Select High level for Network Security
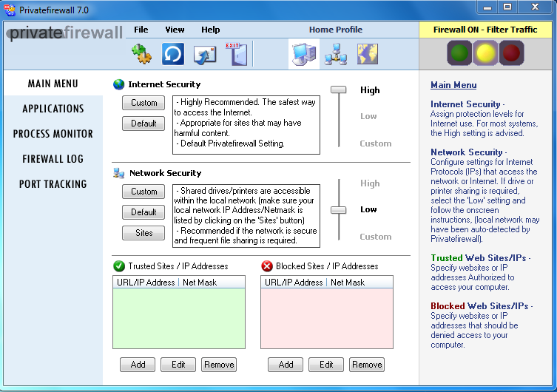This screenshot has height=392, width=557. 370,183
